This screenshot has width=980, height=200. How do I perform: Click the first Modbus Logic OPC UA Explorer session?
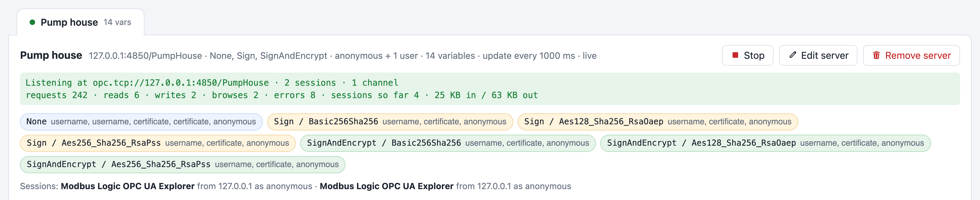(128, 186)
